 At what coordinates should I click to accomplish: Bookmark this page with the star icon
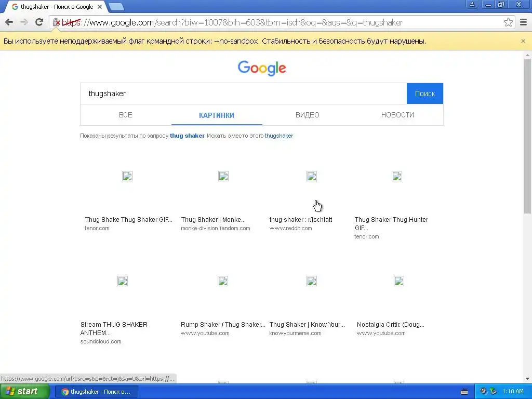(x=508, y=22)
